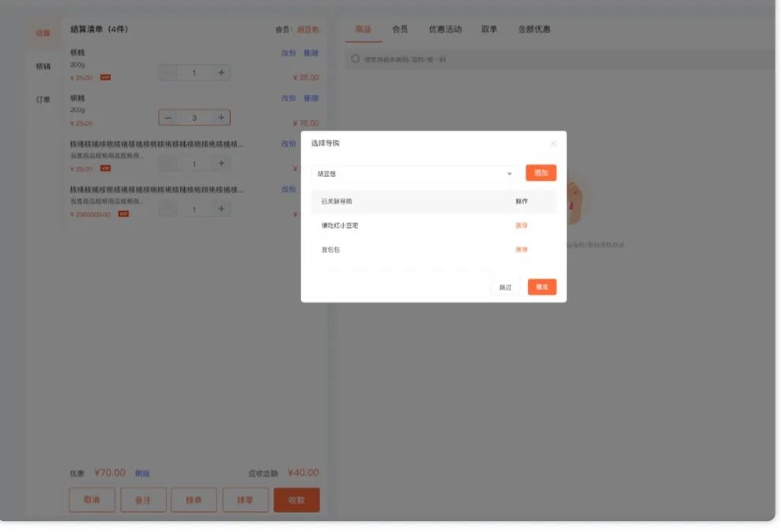Increase quantity of 核桃 with quantity 3
781x532 pixels.
tap(221, 118)
